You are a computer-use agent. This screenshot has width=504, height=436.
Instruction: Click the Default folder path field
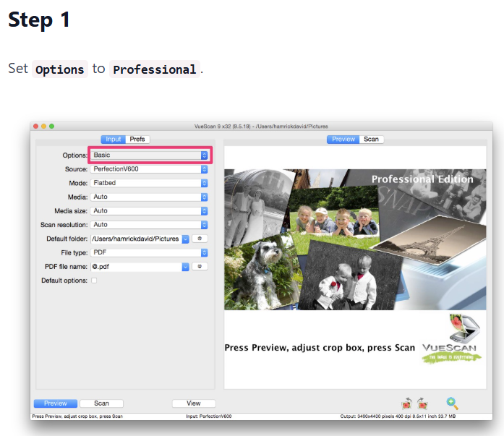click(136, 239)
